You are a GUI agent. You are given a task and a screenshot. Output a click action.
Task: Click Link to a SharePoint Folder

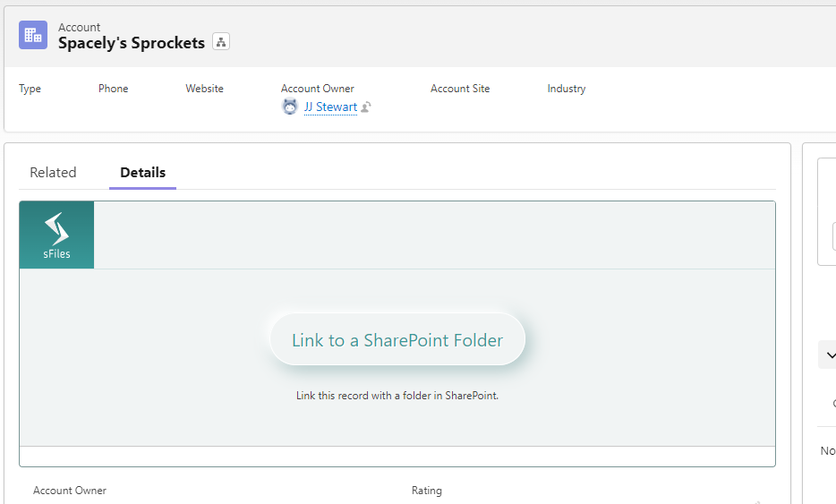[x=397, y=340]
